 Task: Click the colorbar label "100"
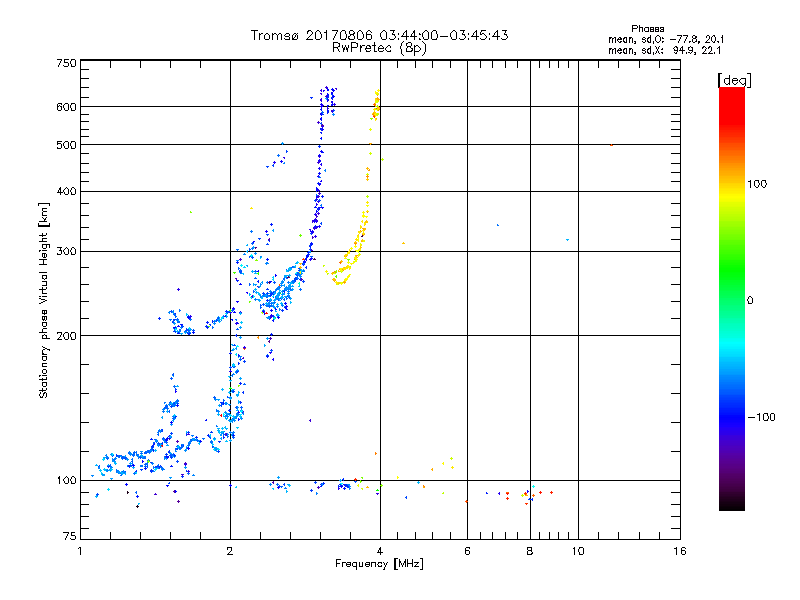tap(757, 184)
